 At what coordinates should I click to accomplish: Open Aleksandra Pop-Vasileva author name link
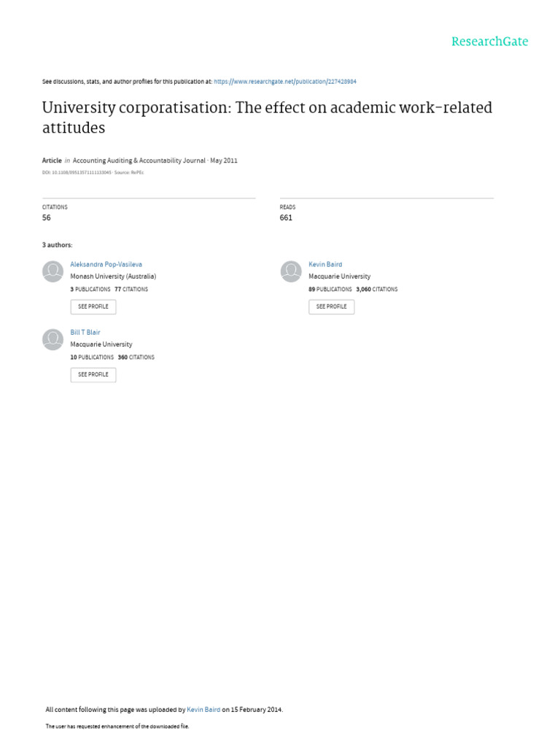coord(106,265)
